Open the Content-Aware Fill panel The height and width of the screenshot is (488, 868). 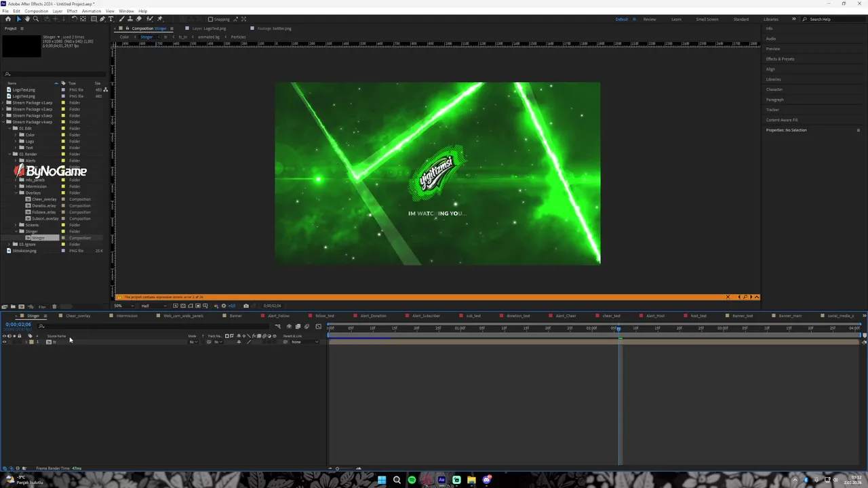(782, 120)
